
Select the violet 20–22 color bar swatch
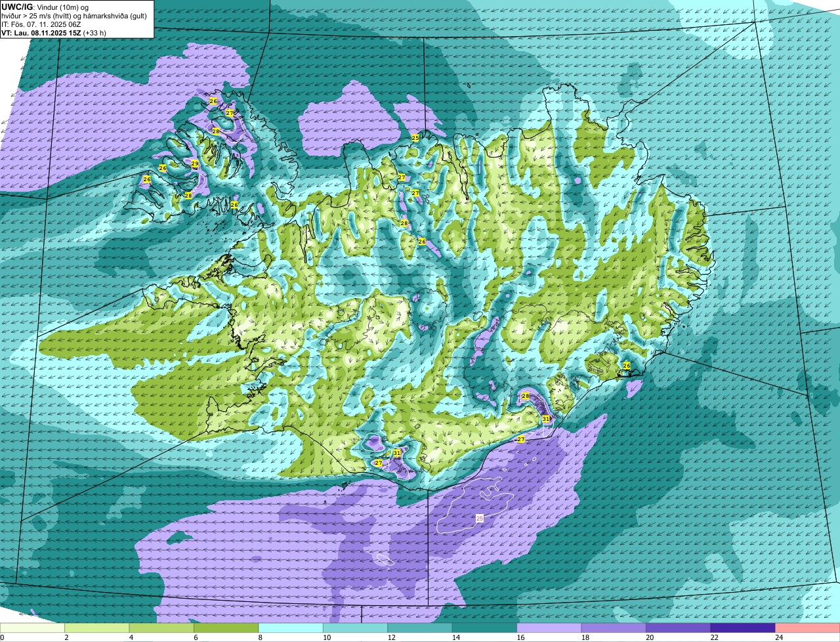pos(679,628)
